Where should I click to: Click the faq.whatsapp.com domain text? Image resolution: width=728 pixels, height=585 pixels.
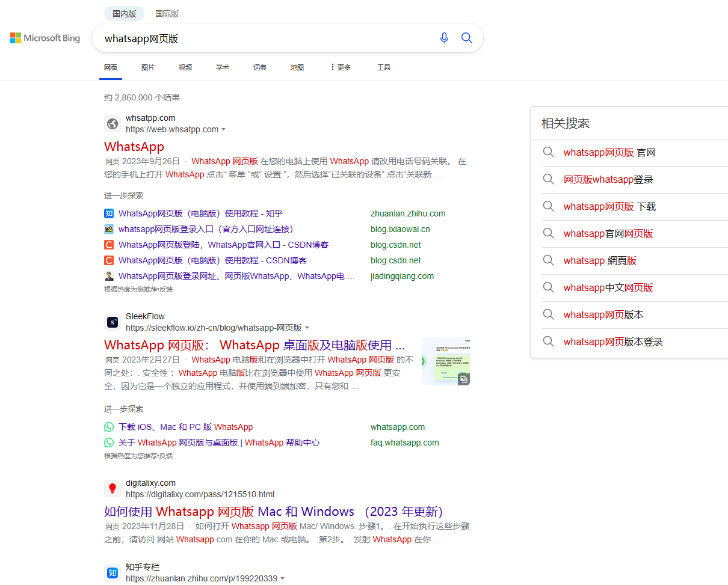(x=405, y=443)
